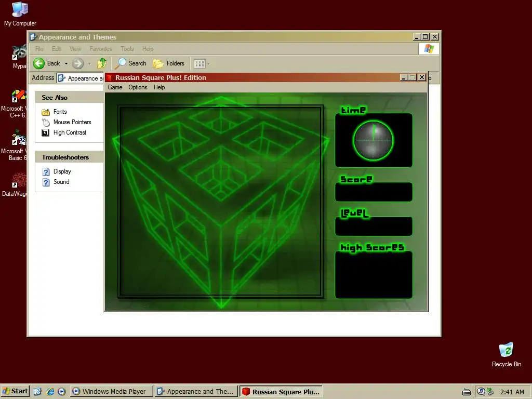Viewport: 532px width, 399px height.
Task: Switch to Appearance and Themes taskbar button
Action: 196,392
